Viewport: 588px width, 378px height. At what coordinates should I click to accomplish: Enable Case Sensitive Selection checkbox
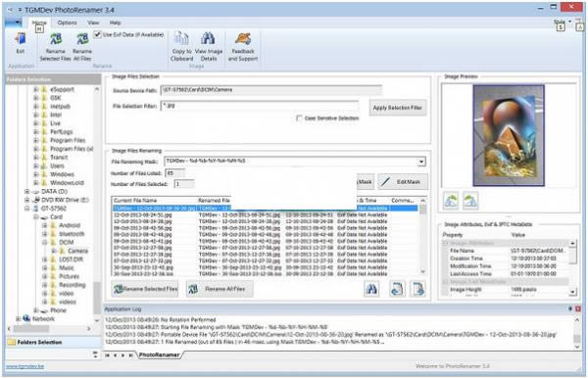click(x=299, y=118)
